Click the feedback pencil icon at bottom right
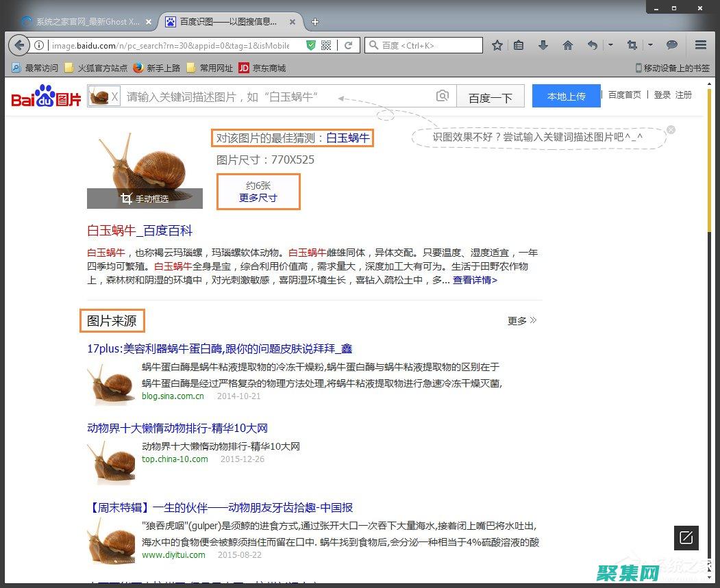The image size is (720, 588). tap(686, 538)
